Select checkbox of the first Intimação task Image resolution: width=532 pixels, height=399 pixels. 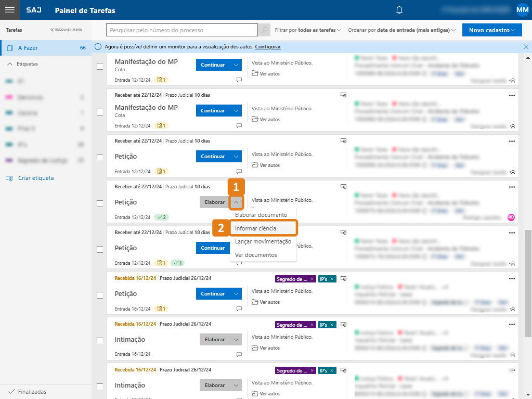[100, 341]
